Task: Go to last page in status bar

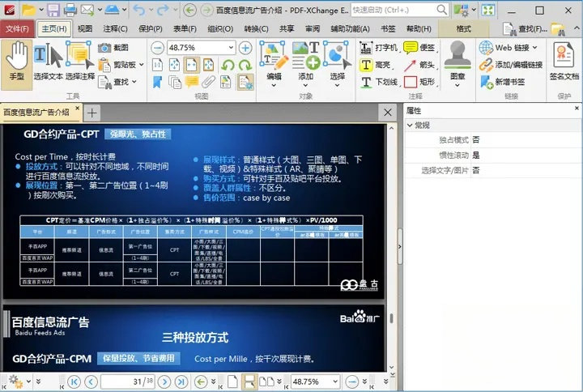Action: pos(181,381)
